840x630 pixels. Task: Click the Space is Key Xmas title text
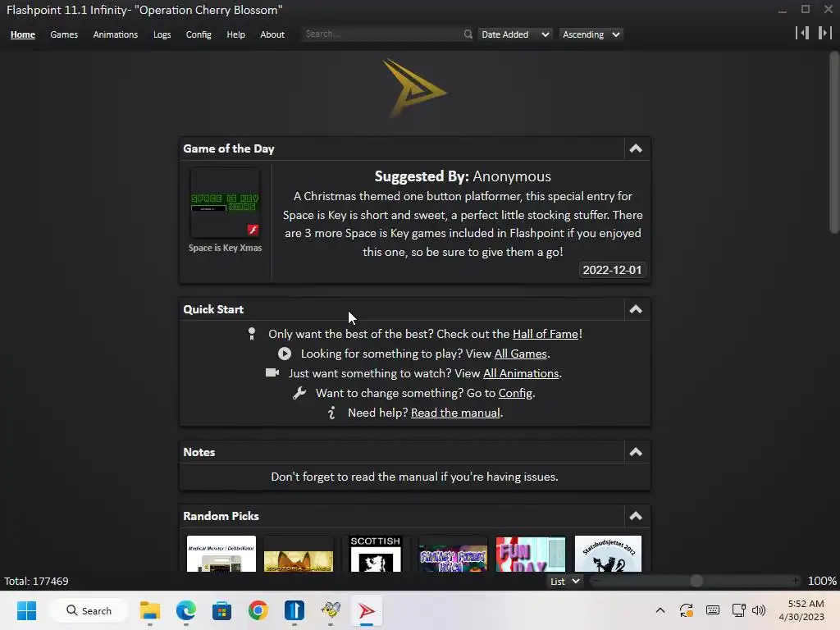coord(225,248)
